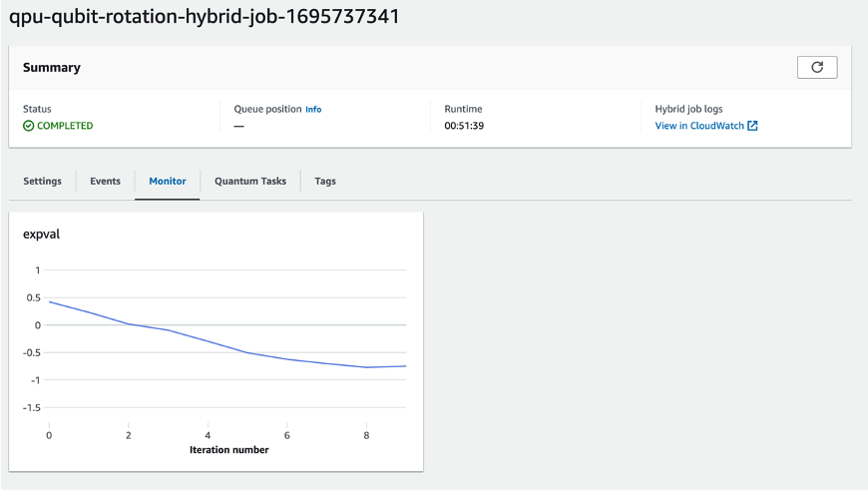This screenshot has width=868, height=490.
Task: Click the Status label
Action: tap(37, 109)
